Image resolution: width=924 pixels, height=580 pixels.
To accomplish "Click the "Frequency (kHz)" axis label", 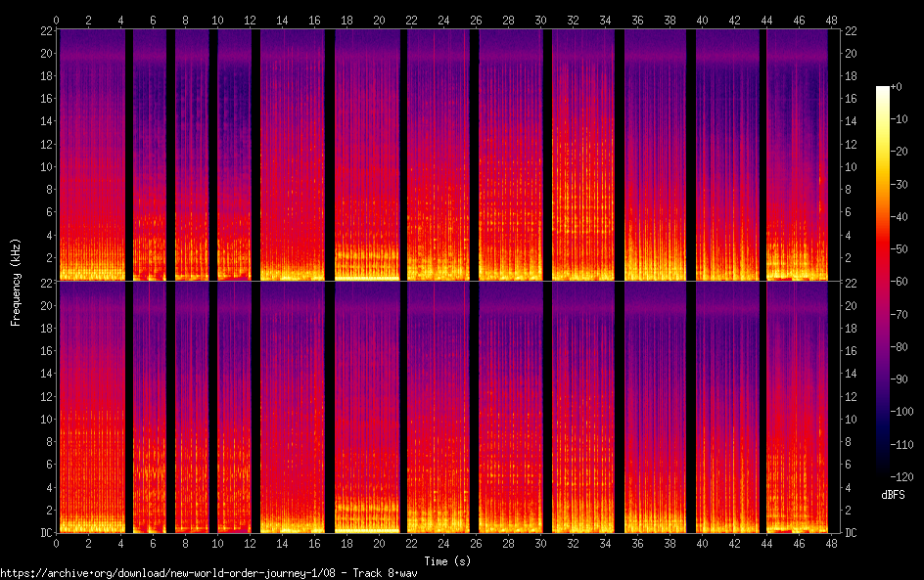I will coord(16,281).
